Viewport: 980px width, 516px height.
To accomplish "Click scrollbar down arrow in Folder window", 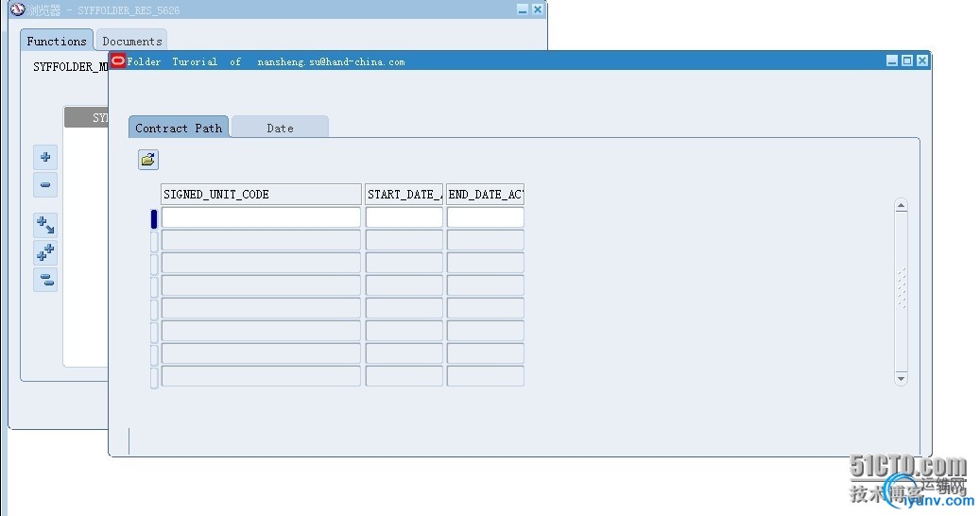I will 902,379.
